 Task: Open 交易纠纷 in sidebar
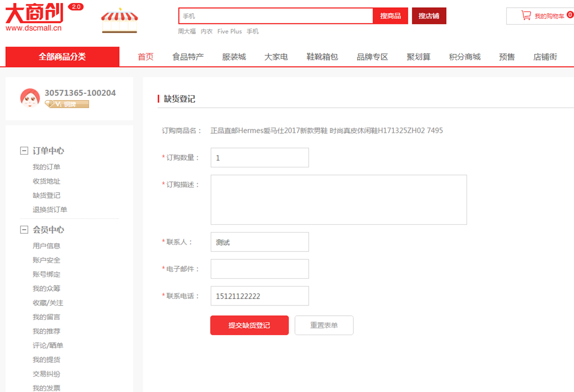coord(46,374)
